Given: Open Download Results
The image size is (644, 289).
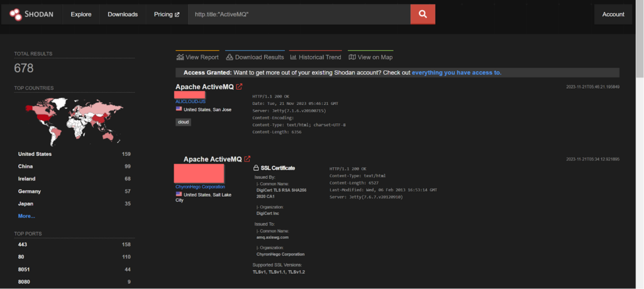Looking at the screenshot, I should pos(255,57).
